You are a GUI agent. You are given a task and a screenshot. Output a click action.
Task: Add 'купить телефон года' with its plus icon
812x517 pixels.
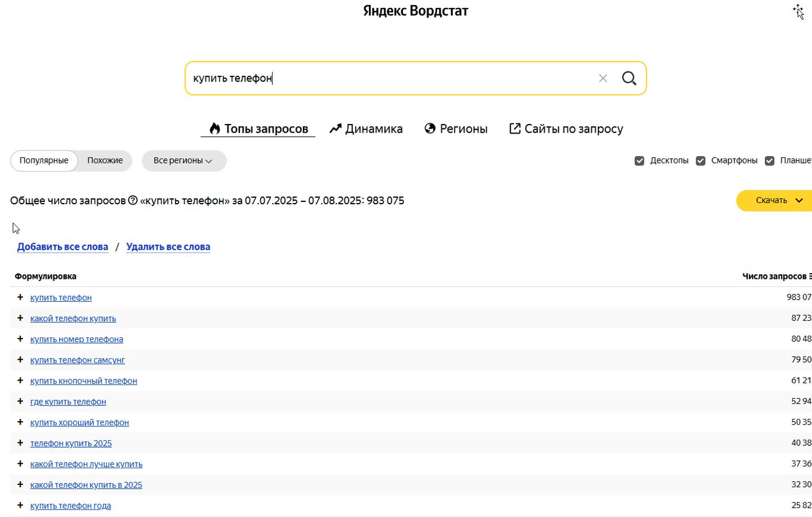tap(20, 505)
